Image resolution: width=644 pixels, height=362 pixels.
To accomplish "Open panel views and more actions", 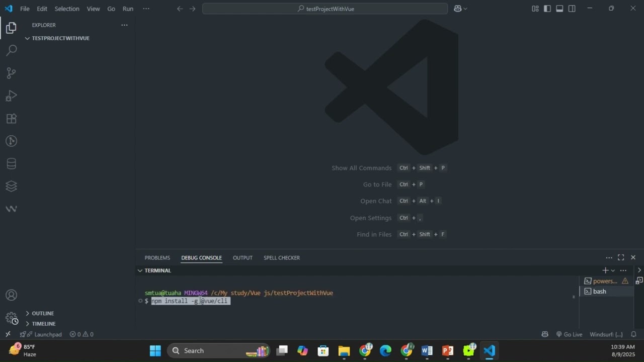I will 609,257.
